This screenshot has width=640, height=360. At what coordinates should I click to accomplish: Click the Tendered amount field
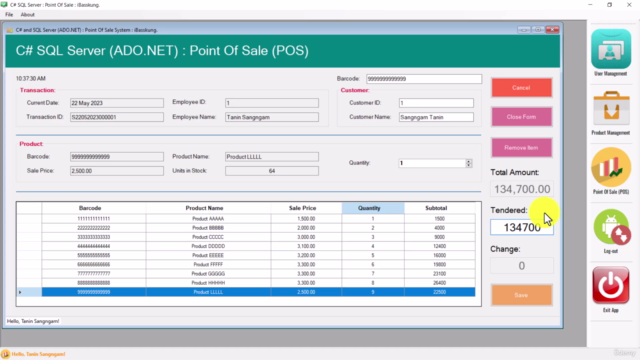pos(522,227)
